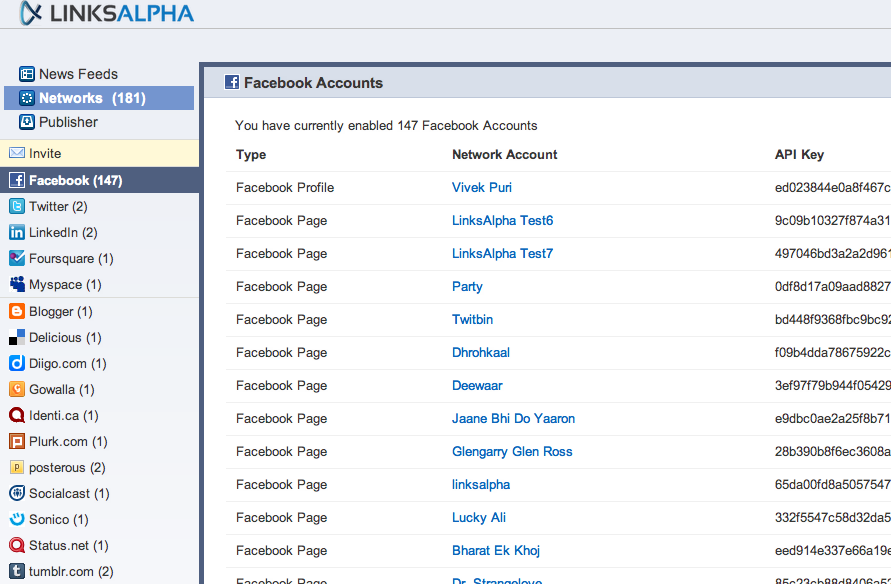Click the Invite envelope icon
The width and height of the screenshot is (891, 584).
(x=17, y=153)
